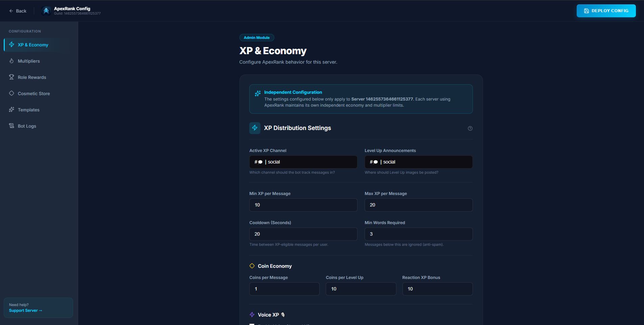Click the help question mark icon

click(470, 128)
